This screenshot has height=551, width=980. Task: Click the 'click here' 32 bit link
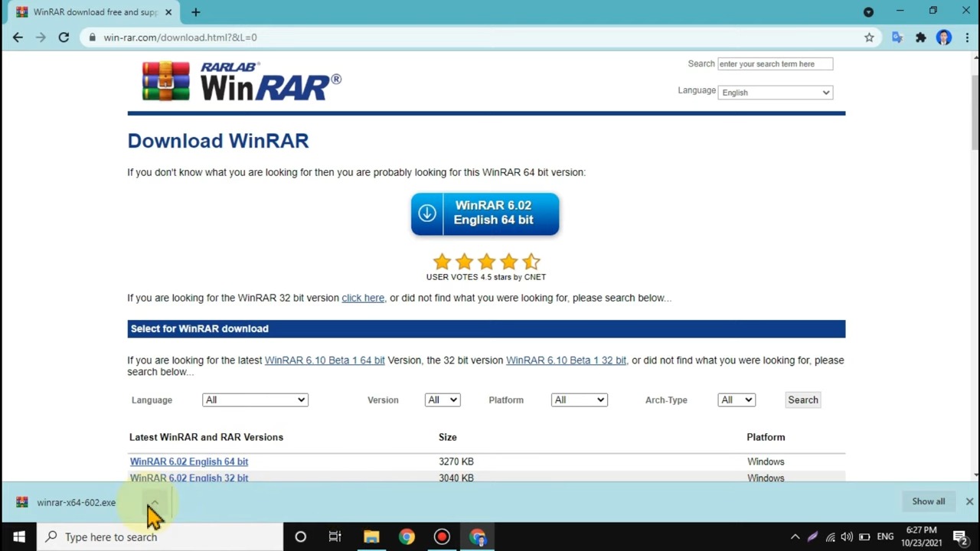pos(363,298)
